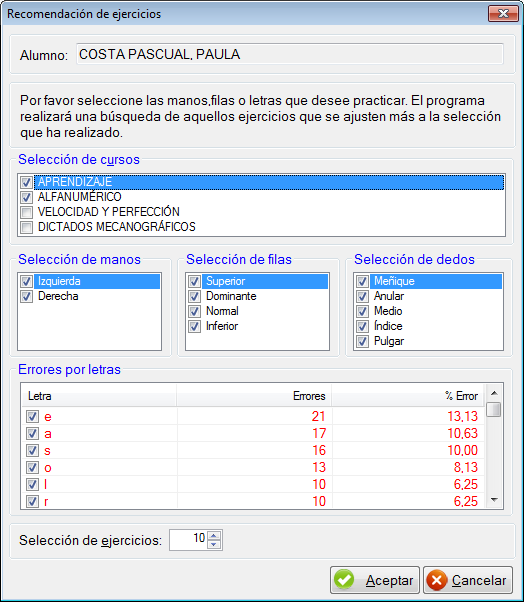The width and height of the screenshot is (524, 602).
Task: Click the Selección de ejercicios number field
Action: click(188, 539)
